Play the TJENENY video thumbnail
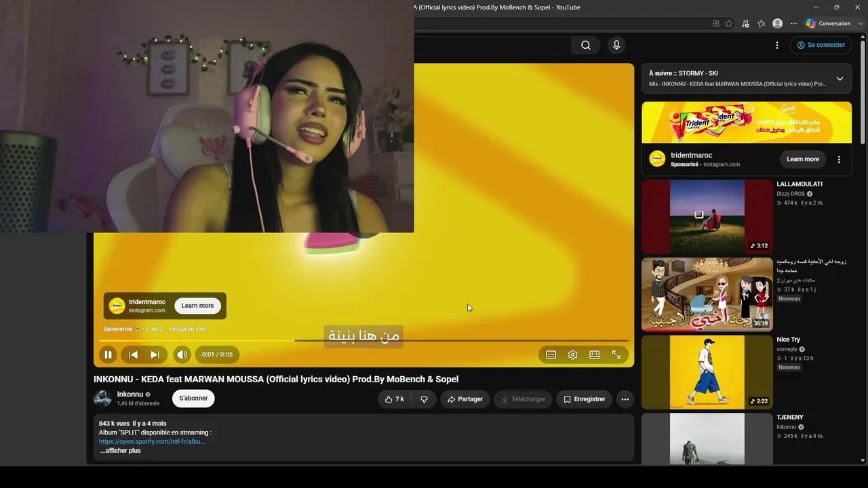The width and height of the screenshot is (868, 488). (707, 439)
